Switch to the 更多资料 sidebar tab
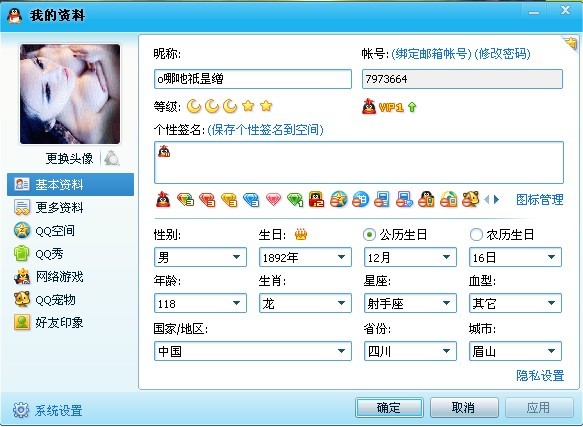 70,208
